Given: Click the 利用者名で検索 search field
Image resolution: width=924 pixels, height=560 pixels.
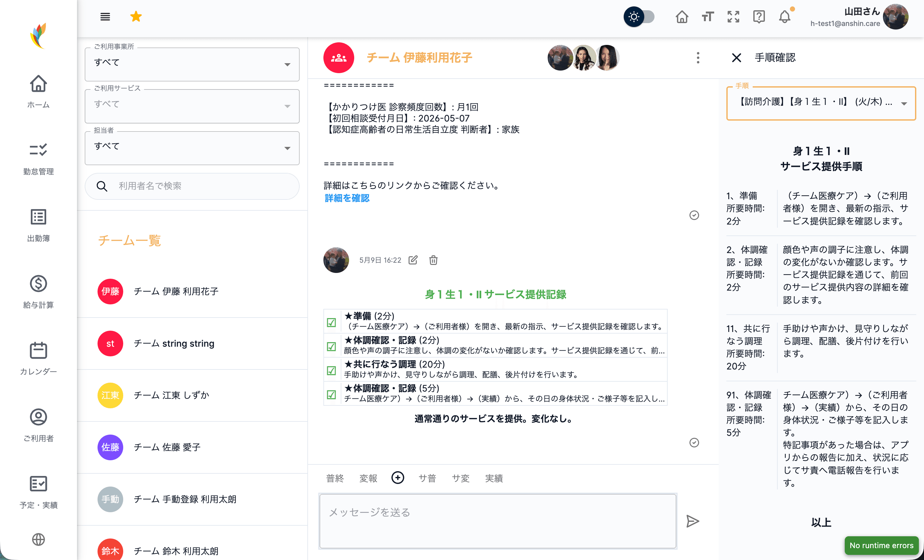Looking at the screenshot, I should click(192, 186).
